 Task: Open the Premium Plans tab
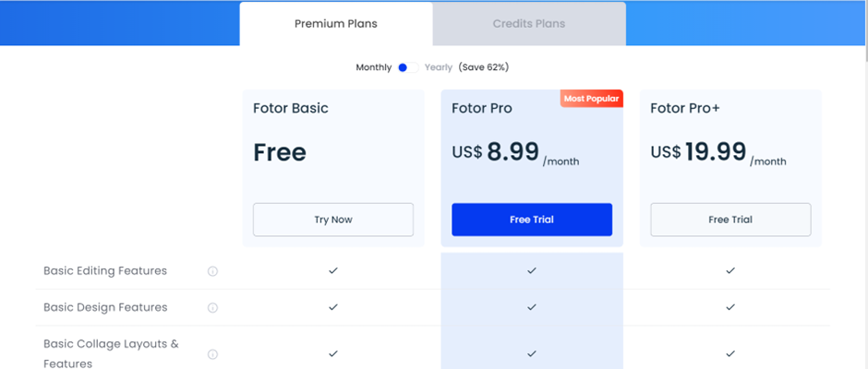336,24
